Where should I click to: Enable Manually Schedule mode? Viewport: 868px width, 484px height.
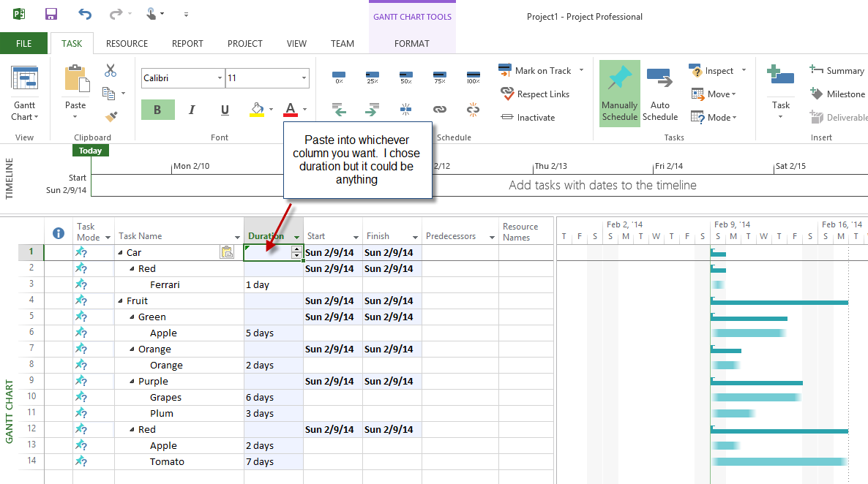pyautogui.click(x=619, y=94)
